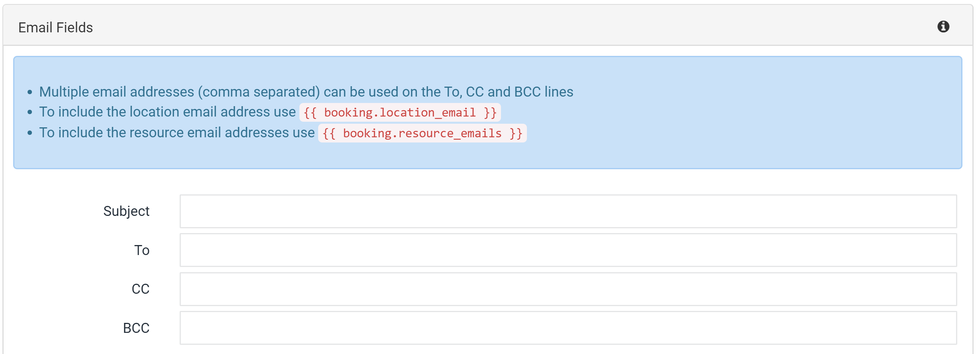Click 'To include the location email address use' text

click(x=167, y=112)
